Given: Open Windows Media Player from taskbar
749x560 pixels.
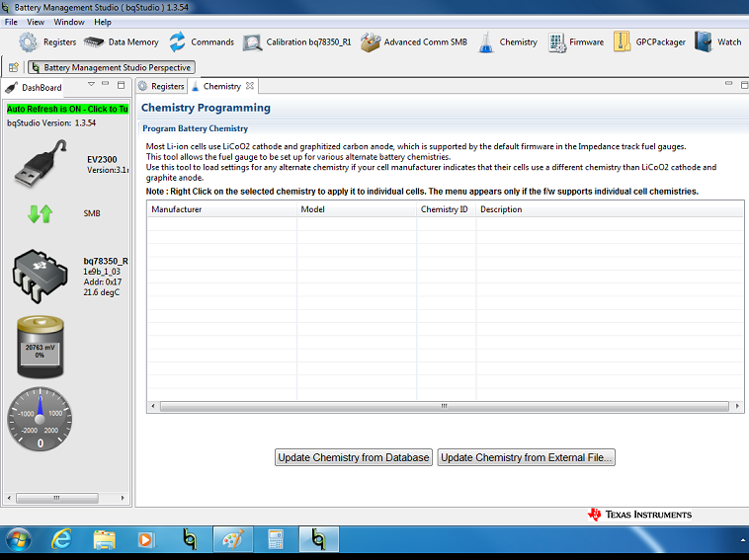Looking at the screenshot, I should 145,540.
